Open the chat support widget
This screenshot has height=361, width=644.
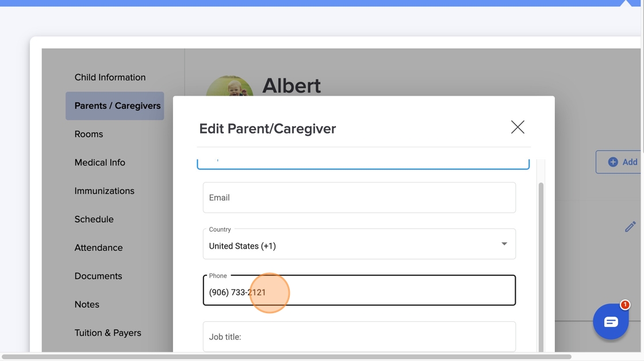611,321
